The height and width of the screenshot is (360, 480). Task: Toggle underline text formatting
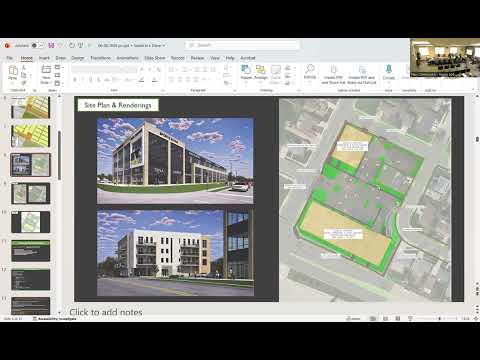90,80
